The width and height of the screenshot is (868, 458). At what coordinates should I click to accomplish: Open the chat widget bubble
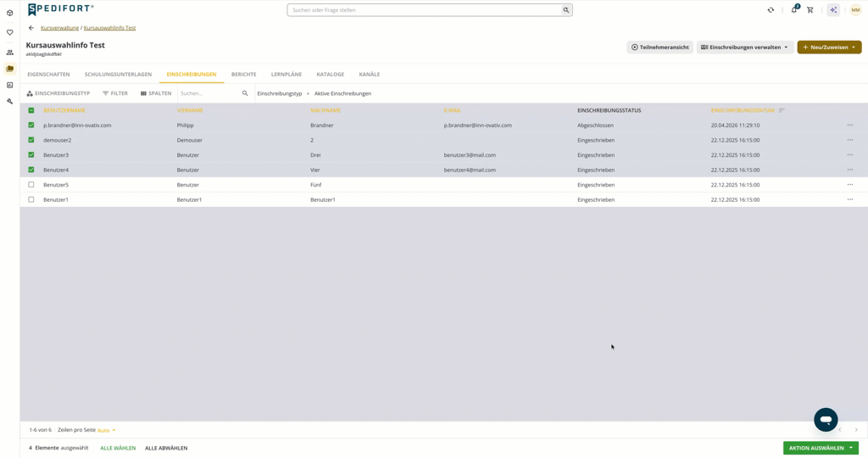click(826, 420)
